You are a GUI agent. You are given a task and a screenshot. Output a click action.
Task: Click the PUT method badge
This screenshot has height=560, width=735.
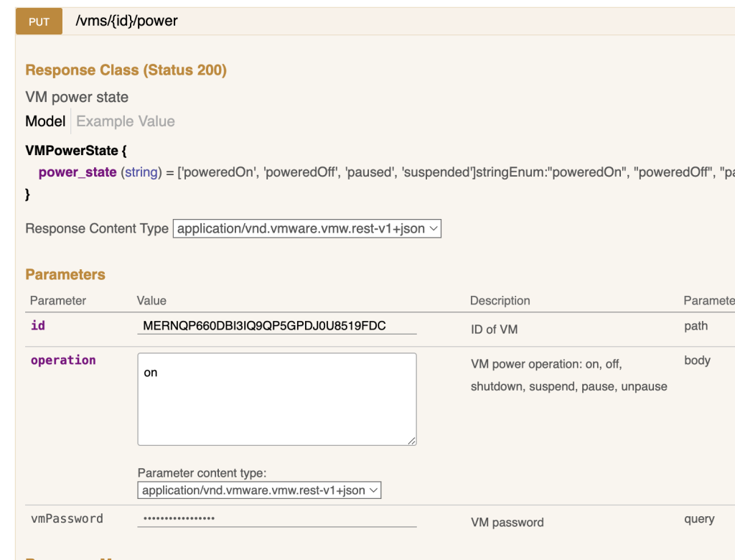(39, 22)
